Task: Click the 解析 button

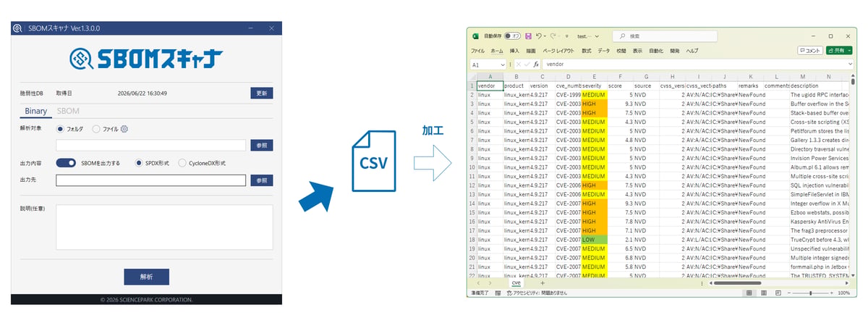Action: click(146, 277)
